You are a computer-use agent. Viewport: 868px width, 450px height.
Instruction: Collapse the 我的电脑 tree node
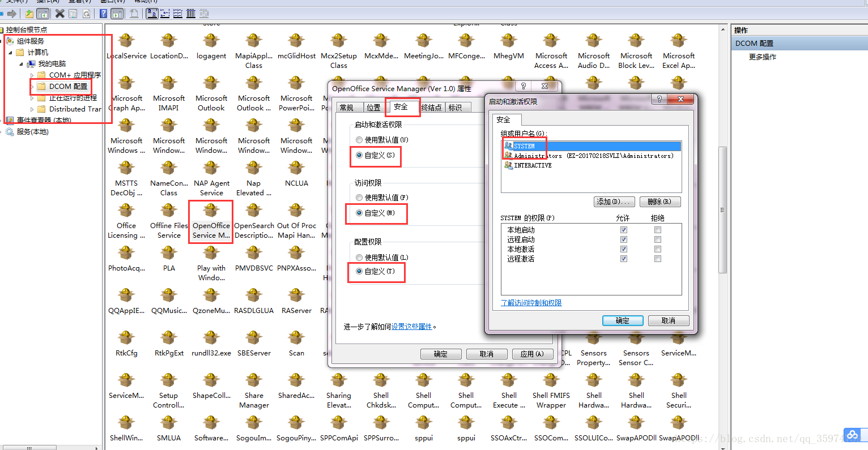pyautogui.click(x=21, y=64)
